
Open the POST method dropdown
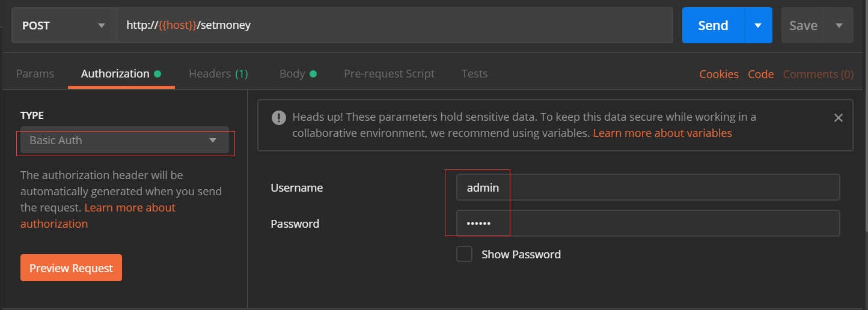coord(63,25)
